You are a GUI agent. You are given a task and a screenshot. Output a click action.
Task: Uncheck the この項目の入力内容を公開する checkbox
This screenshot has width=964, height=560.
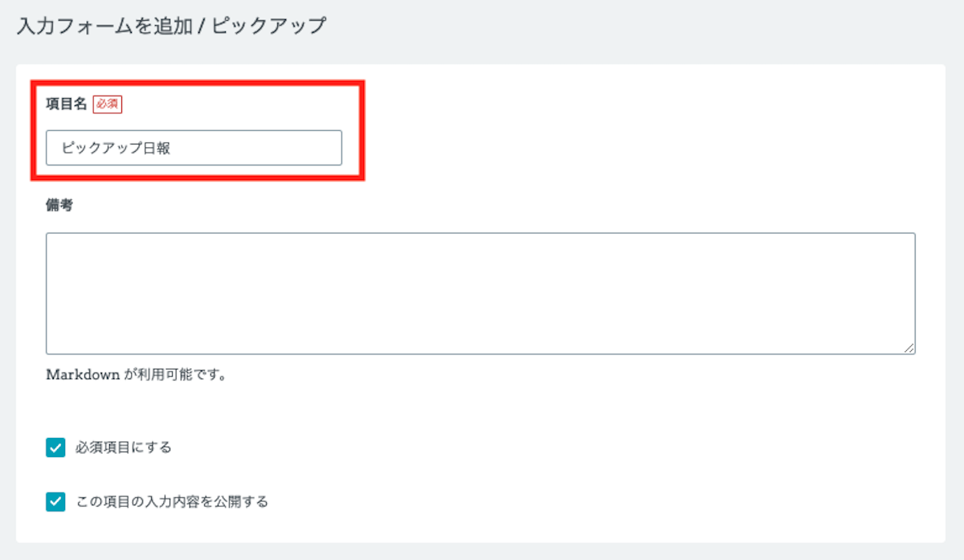(x=55, y=502)
